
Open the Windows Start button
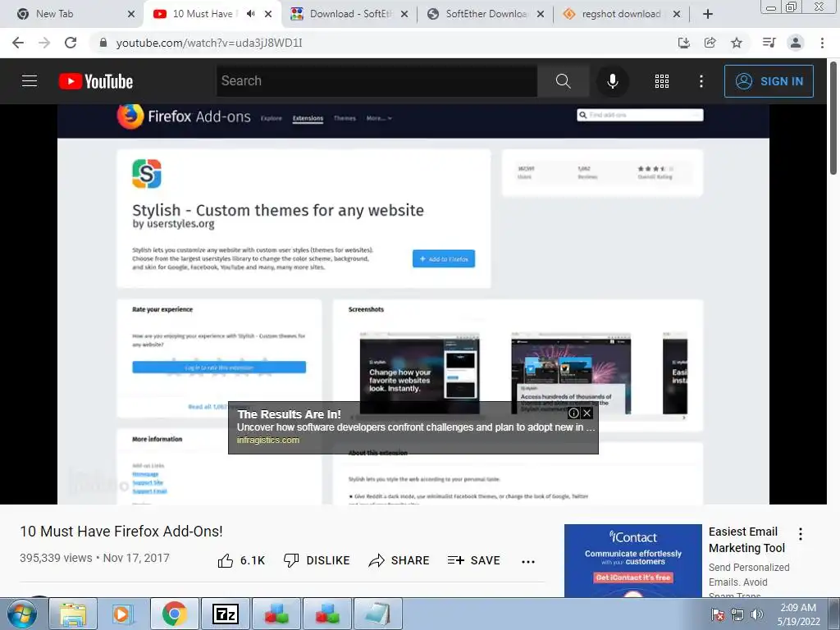[22, 614]
